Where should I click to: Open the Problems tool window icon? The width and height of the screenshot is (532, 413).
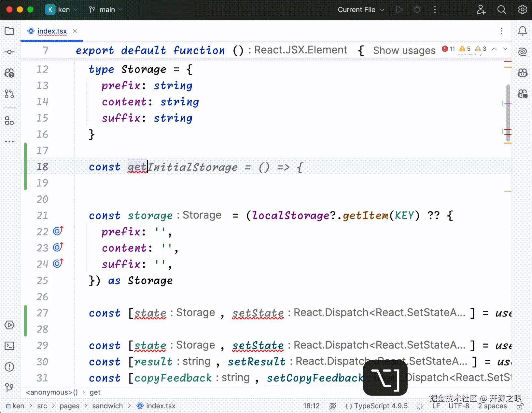coord(9,367)
